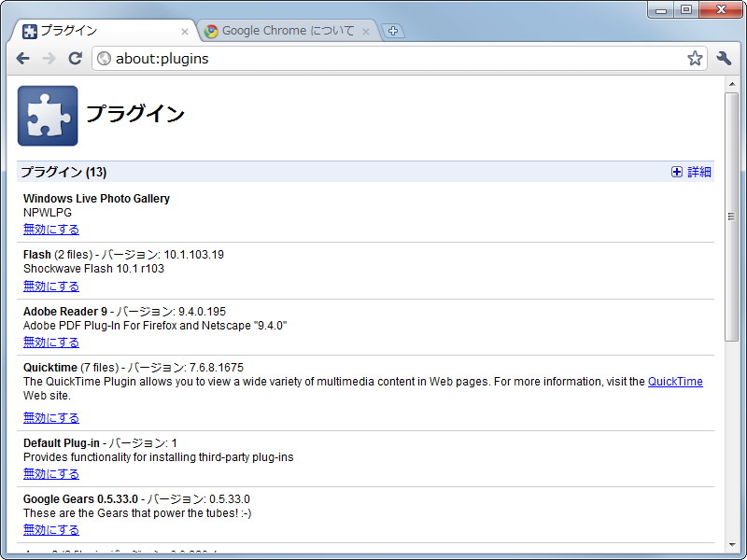Viewport: 747px width, 560px height.
Task: Click the bookmark star icon
Action: click(x=695, y=58)
